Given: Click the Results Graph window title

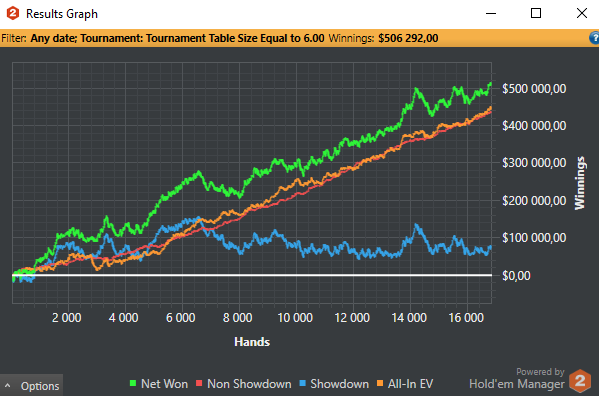Looking at the screenshot, I should click(x=62, y=14).
